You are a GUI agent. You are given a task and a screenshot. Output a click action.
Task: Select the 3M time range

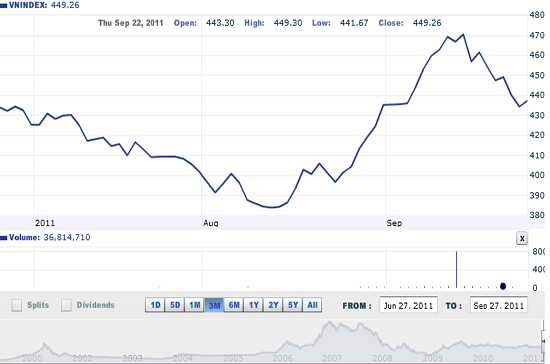tap(214, 305)
